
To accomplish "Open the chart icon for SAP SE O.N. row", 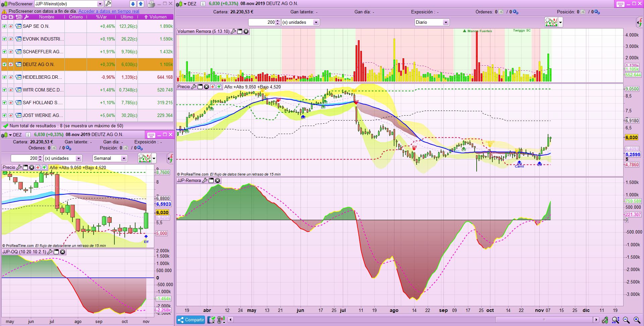I will (18, 26).
